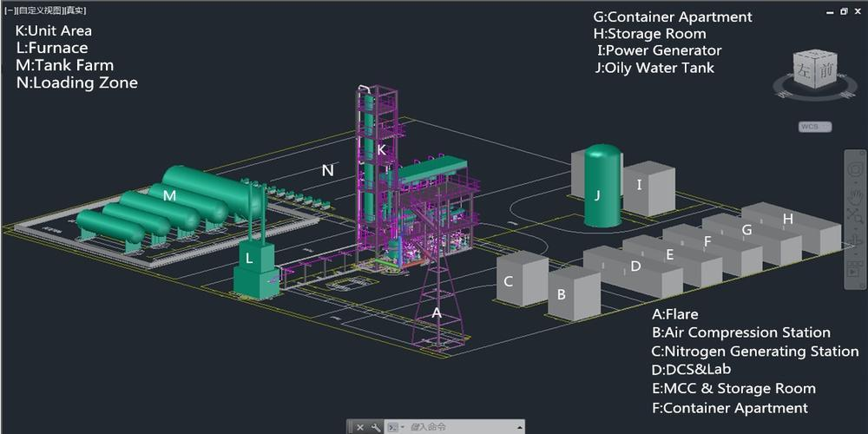Open the Steering Wheel navigation tool
Viewport: 868px width, 434px height.
855,168
